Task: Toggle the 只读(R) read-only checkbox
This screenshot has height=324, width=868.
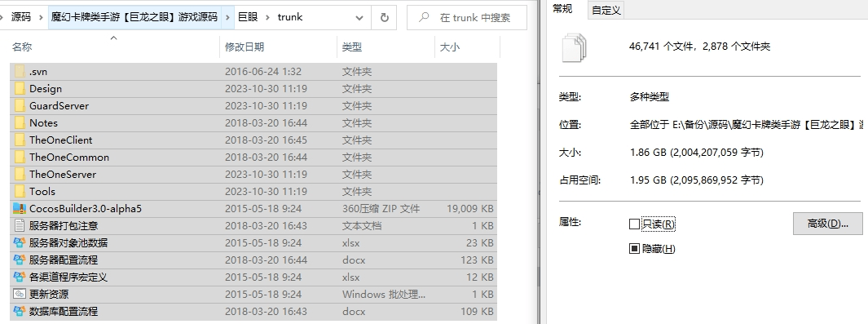Action: pos(634,224)
